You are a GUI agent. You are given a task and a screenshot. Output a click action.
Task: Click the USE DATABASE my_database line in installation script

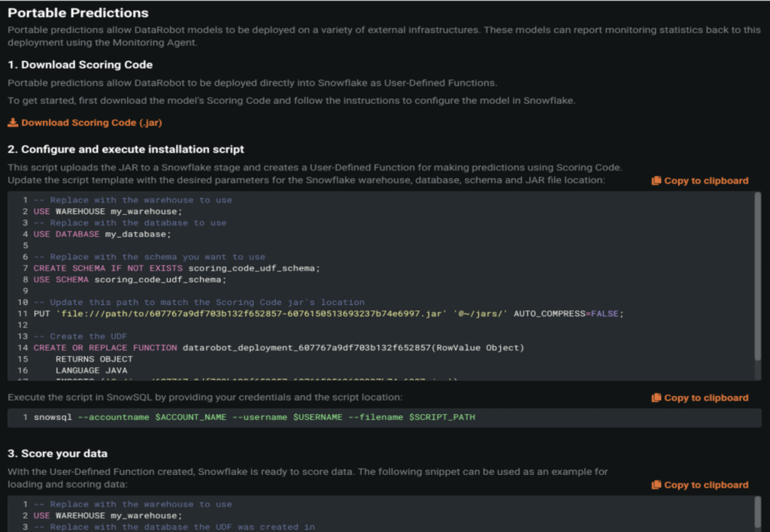click(102, 234)
